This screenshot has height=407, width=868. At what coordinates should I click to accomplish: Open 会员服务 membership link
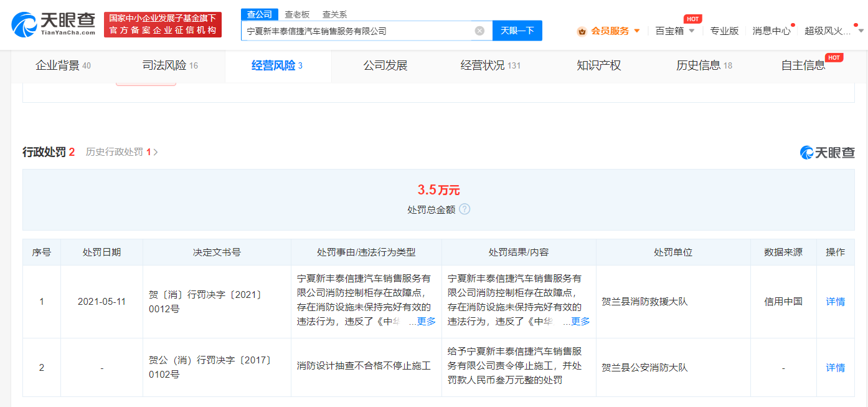[x=610, y=31]
